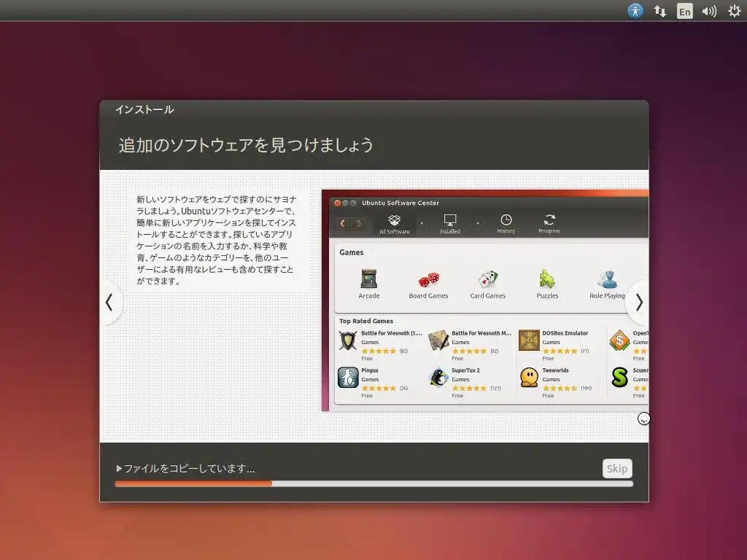Click the forward arrow in Software Center image
Image resolution: width=747 pixels, height=560 pixels.
coord(359,223)
